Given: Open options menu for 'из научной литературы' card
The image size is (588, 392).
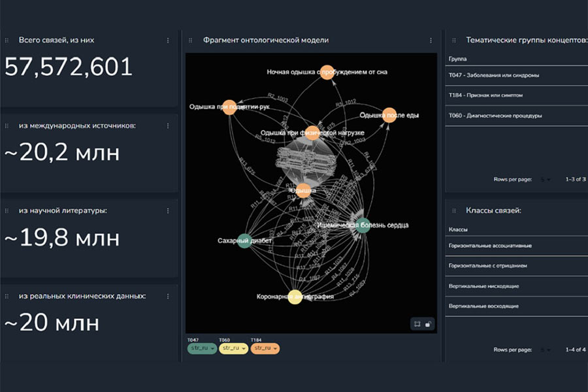Looking at the screenshot, I should (168, 211).
